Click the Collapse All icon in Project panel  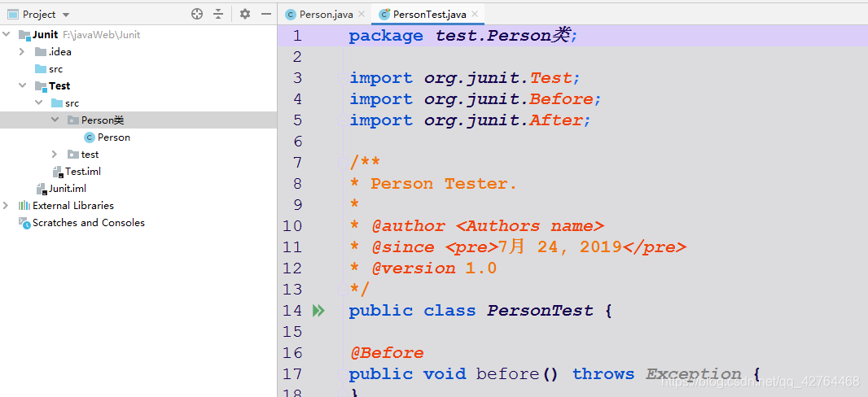click(219, 15)
